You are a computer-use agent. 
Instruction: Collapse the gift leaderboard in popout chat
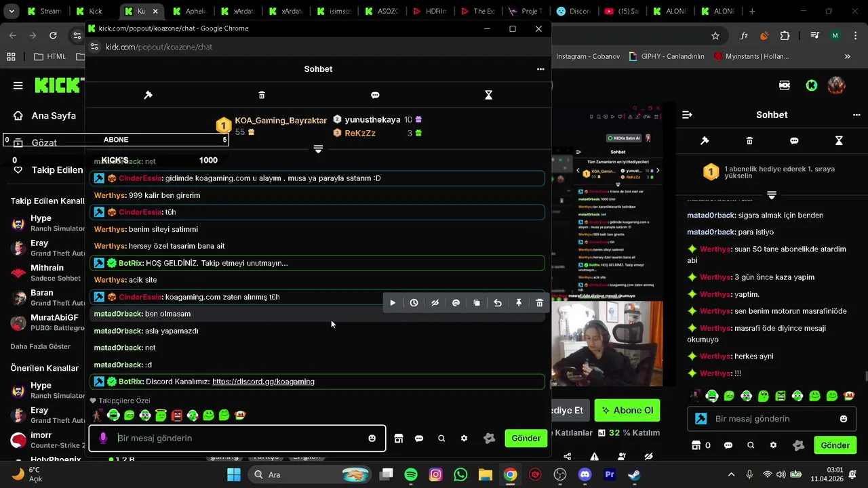tap(318, 149)
